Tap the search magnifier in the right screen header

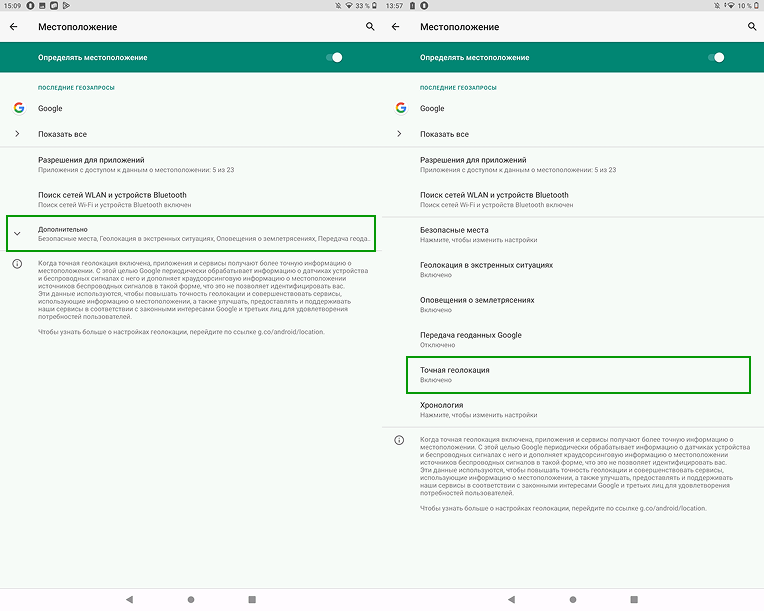[x=752, y=27]
